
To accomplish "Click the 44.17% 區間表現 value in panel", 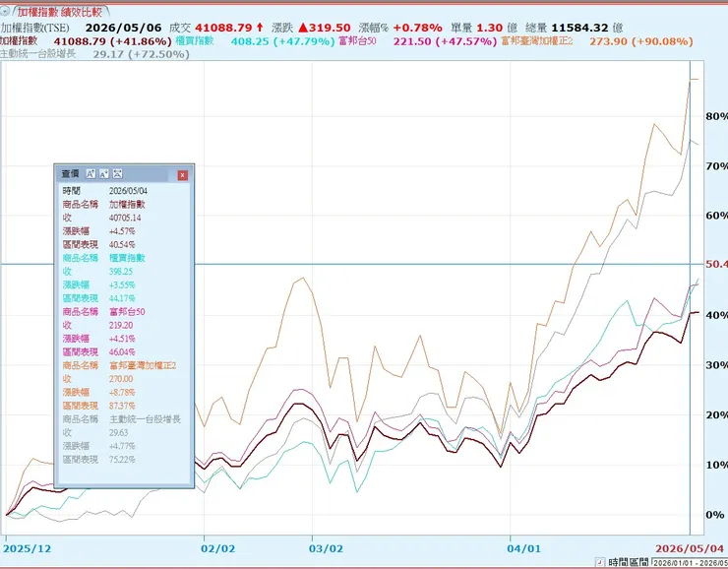I will 122,298.
